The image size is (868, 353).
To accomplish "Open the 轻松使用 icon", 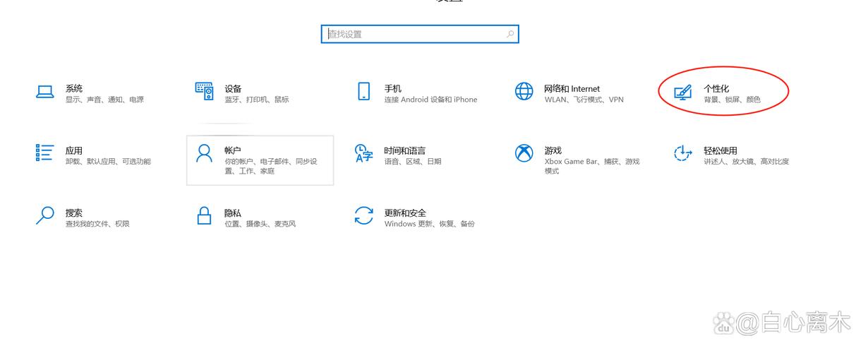I will (x=682, y=153).
